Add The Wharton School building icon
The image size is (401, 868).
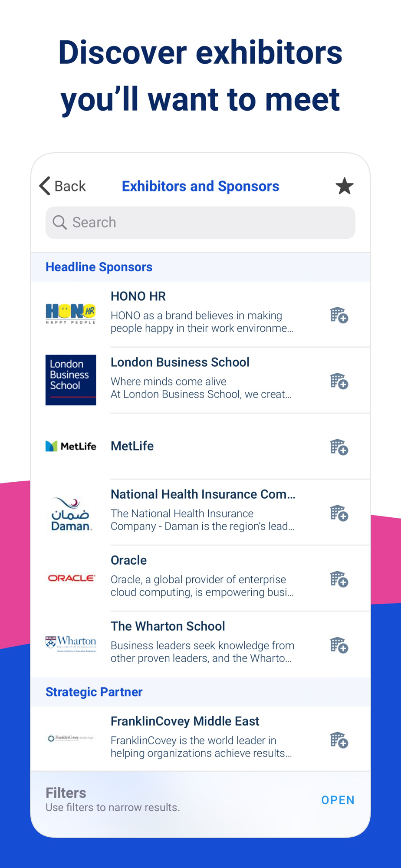(x=339, y=645)
